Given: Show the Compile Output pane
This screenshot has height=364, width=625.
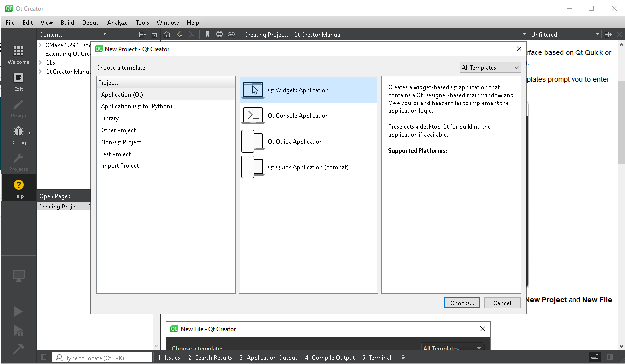Looking at the screenshot, I should (330, 357).
